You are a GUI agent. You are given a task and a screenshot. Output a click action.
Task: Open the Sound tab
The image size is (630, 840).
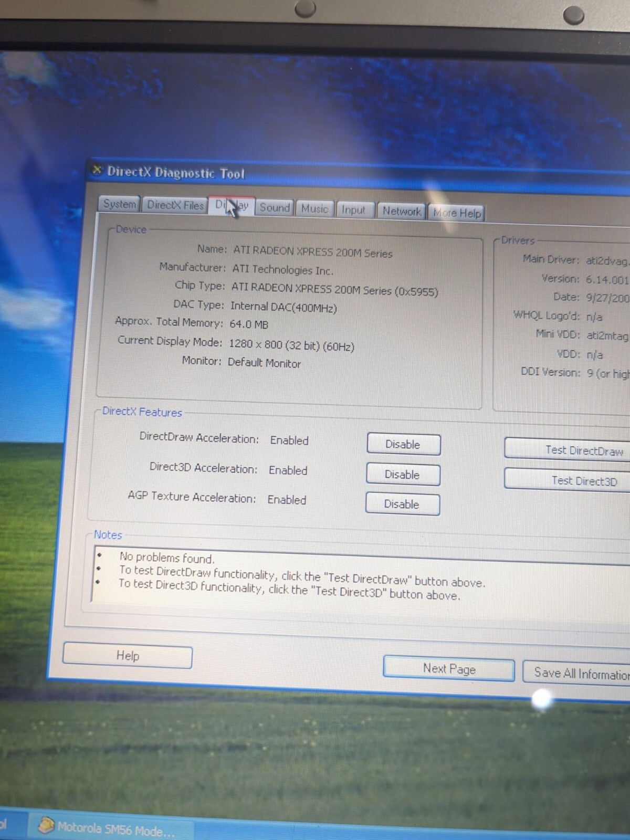(x=275, y=207)
